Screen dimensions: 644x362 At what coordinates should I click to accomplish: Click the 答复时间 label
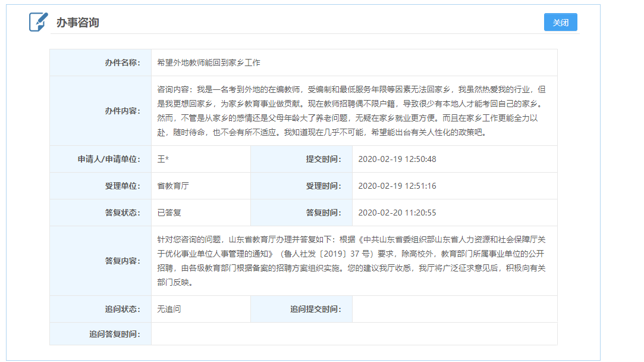(x=323, y=213)
